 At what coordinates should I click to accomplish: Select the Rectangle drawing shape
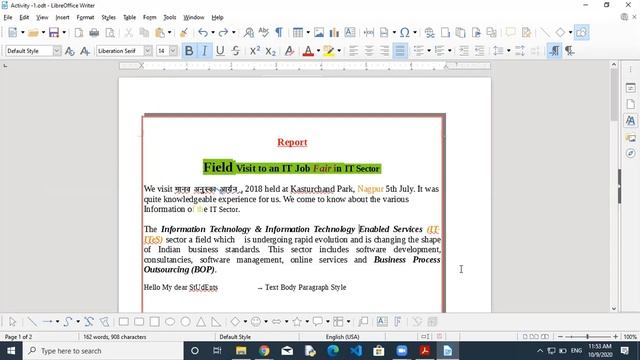(124, 322)
